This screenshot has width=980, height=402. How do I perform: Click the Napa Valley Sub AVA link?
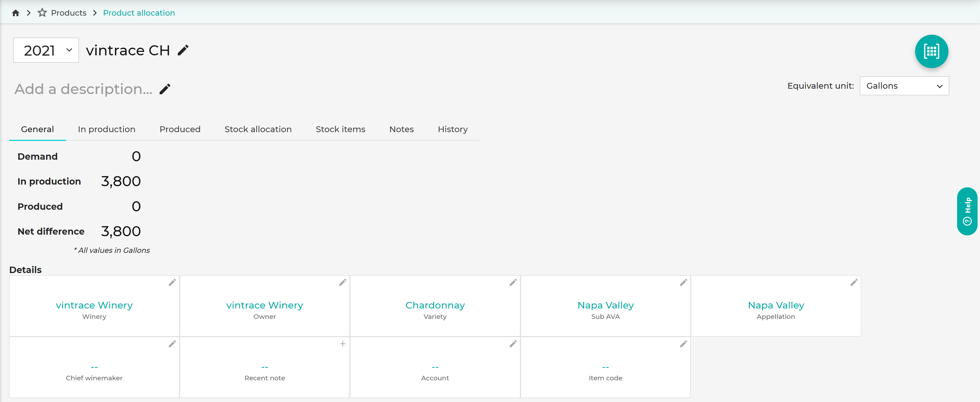pos(605,305)
